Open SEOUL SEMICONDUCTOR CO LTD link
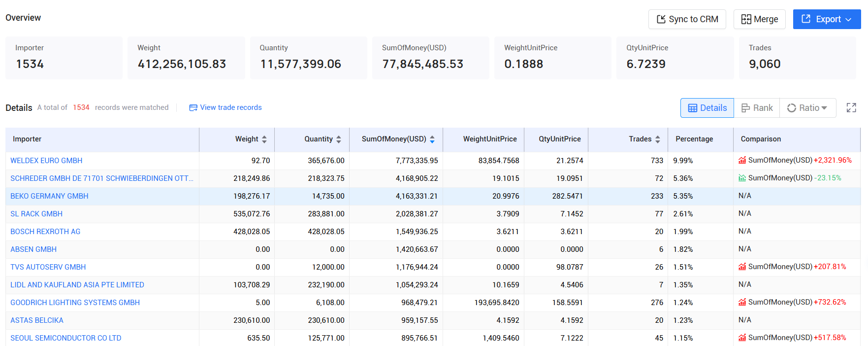Image resolution: width=868 pixels, height=346 pixels. [66, 338]
